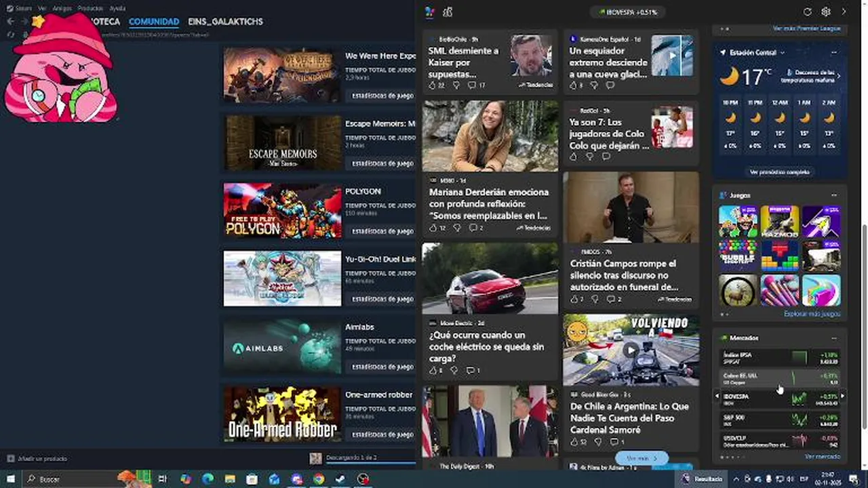Open the IBOVESPA ticker pill

coord(627,12)
